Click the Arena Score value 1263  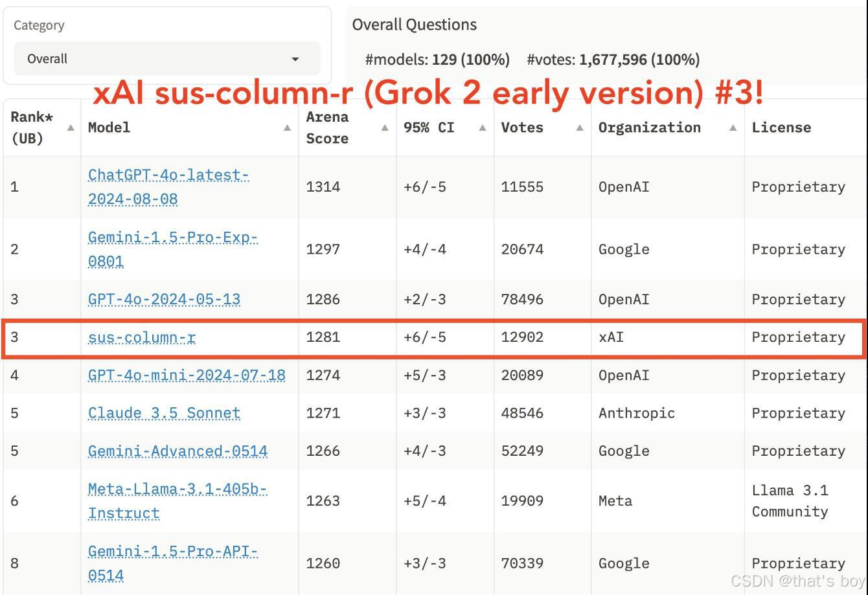click(323, 501)
